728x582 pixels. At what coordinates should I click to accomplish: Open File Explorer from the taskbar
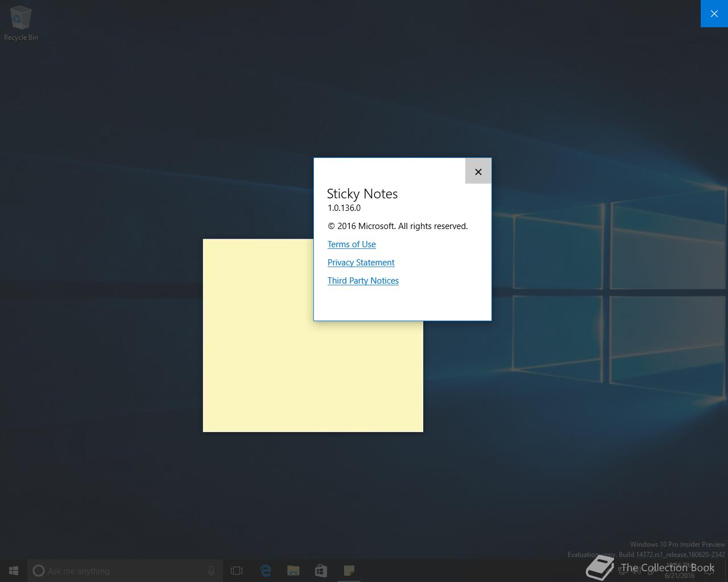[293, 571]
